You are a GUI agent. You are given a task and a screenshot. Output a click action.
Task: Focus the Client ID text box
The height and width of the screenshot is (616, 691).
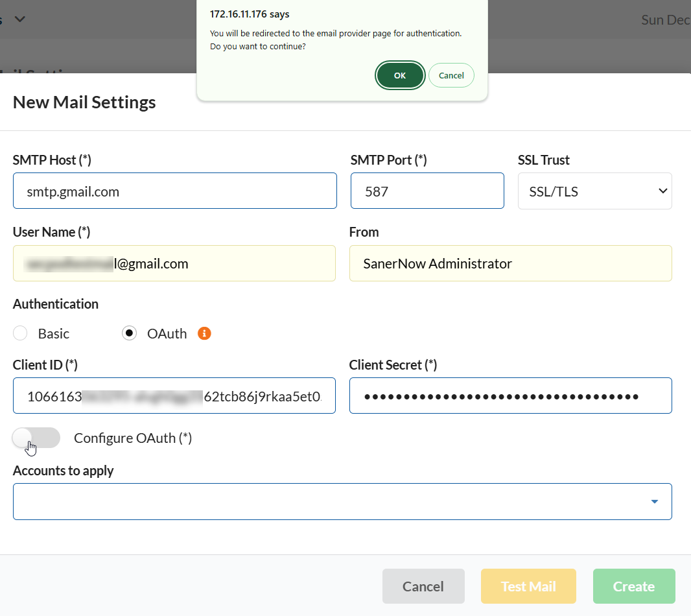pos(174,396)
